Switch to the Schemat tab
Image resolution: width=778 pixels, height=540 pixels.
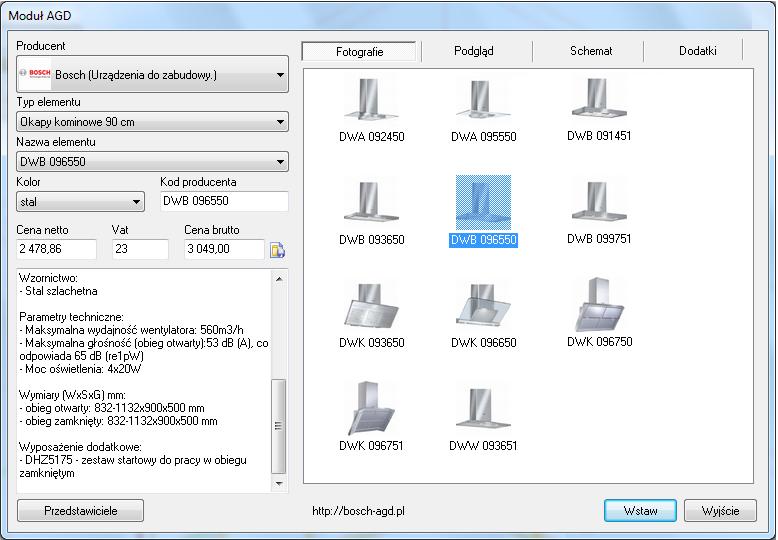[590, 51]
